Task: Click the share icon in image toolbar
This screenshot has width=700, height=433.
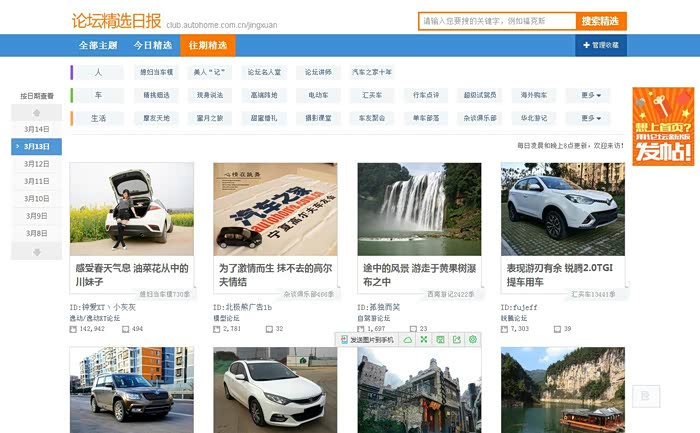Action: coord(457,340)
